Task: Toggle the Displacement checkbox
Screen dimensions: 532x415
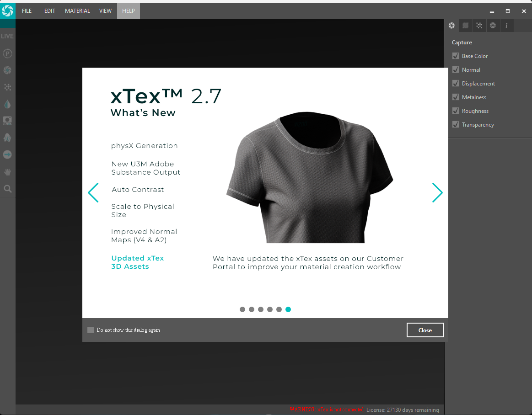Action: [456, 83]
